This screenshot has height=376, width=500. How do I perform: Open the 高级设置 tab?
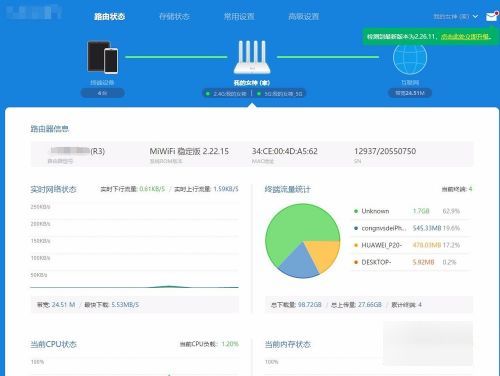[x=304, y=16]
